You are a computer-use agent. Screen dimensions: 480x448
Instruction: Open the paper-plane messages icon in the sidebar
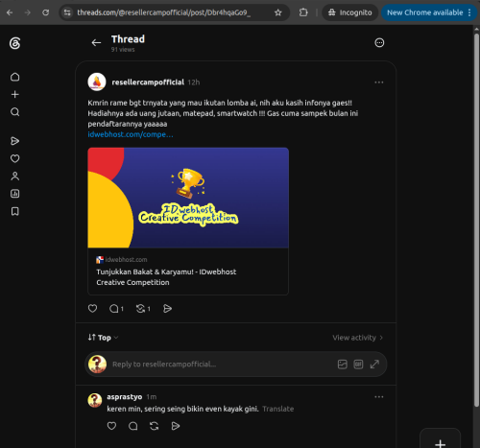[14, 141]
